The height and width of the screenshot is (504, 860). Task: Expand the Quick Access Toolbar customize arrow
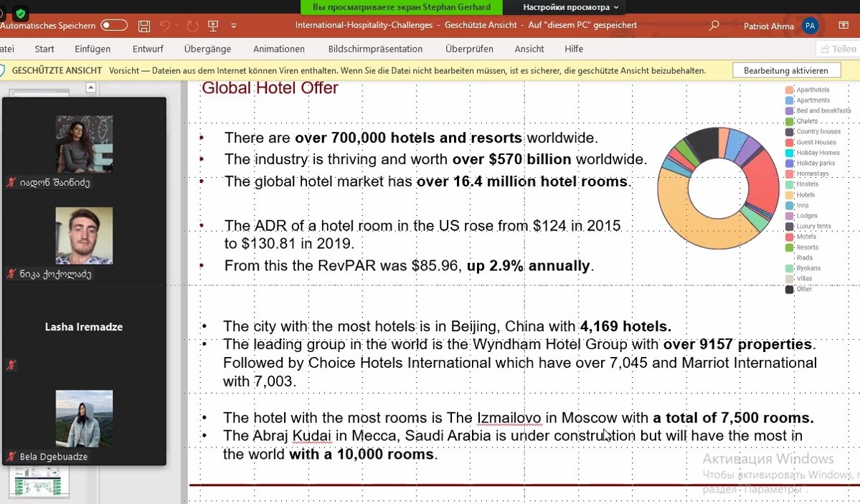point(234,26)
